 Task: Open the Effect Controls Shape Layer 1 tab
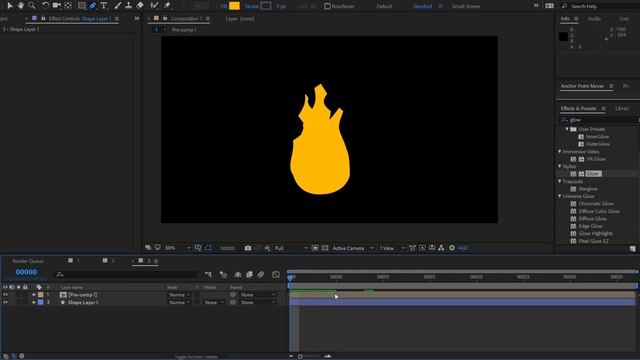pyautogui.click(x=80, y=19)
